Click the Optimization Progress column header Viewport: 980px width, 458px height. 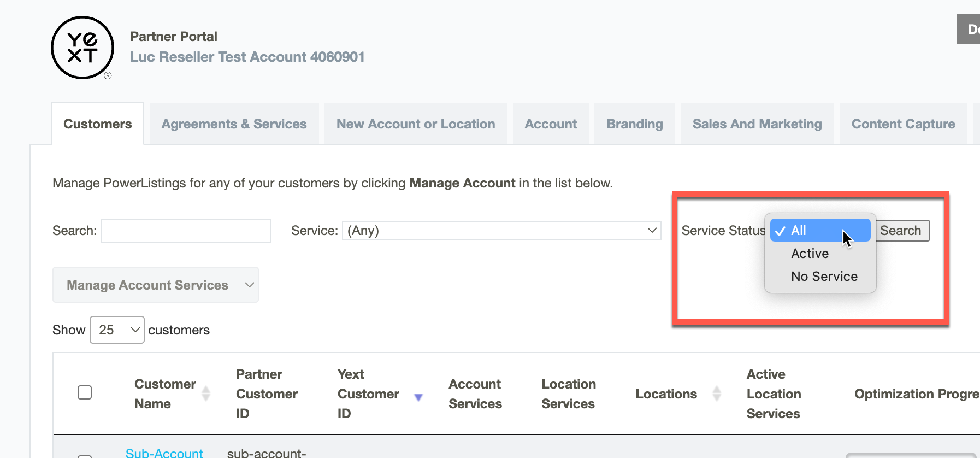pos(917,394)
